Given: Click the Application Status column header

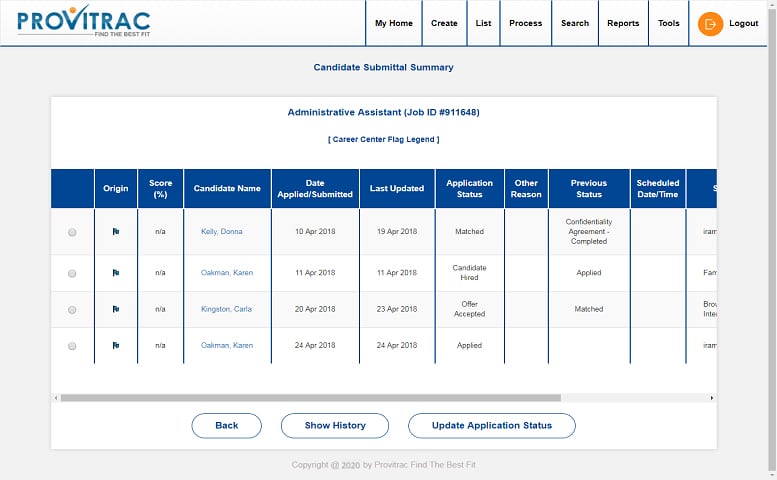Looking at the screenshot, I should pos(469,188).
